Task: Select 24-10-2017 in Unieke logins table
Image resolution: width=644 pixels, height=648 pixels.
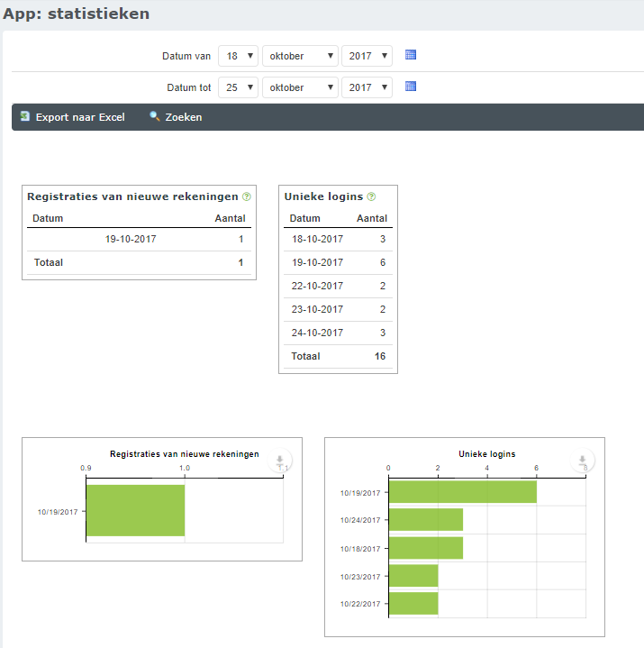Action: [x=338, y=333]
